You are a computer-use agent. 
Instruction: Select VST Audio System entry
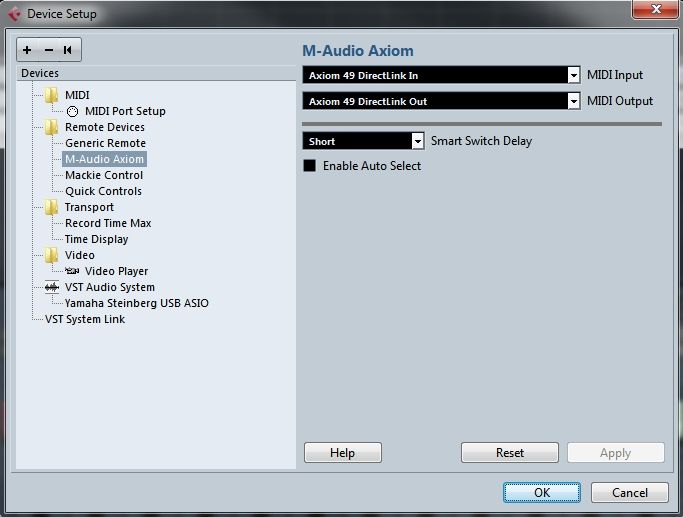click(110, 287)
